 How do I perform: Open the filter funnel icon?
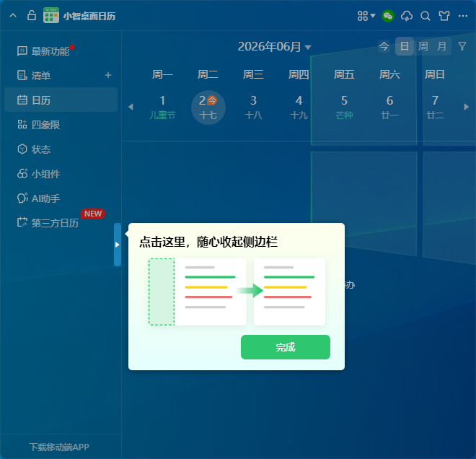coord(462,46)
